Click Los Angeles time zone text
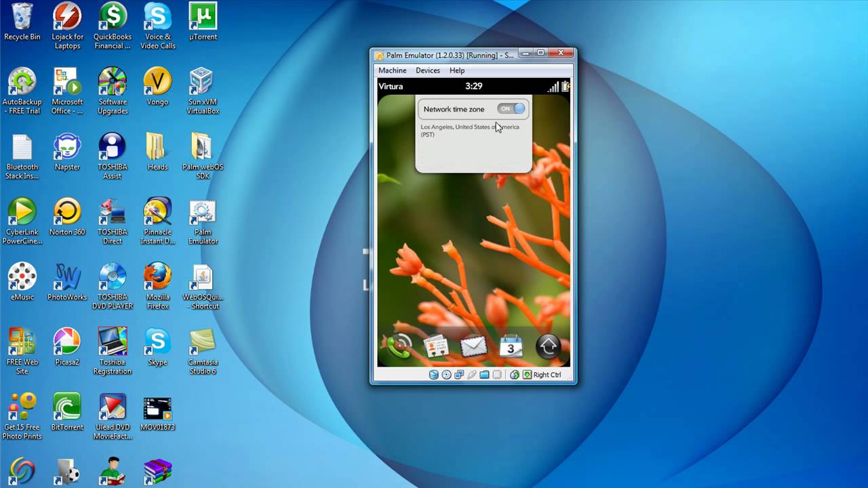 470,130
